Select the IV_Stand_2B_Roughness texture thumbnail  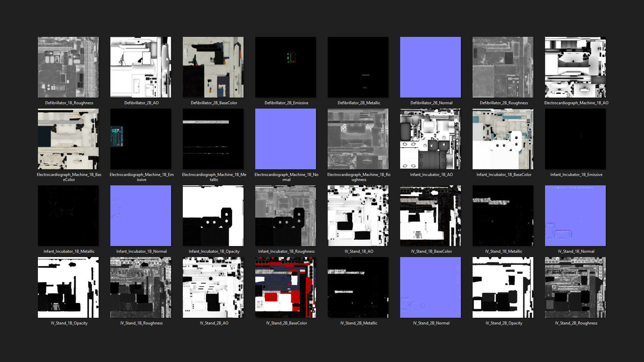(x=575, y=287)
